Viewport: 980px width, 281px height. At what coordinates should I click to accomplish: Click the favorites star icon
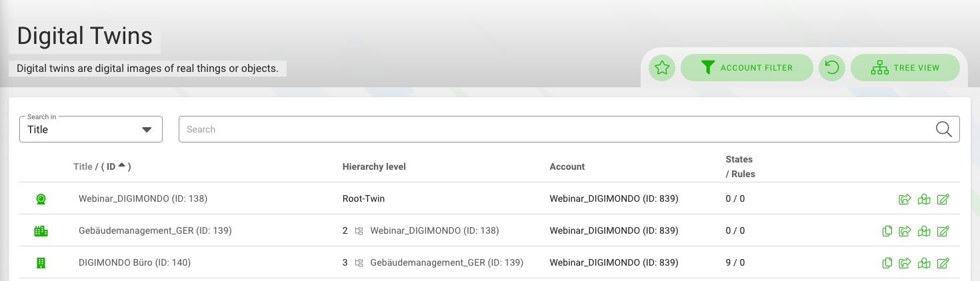pyautogui.click(x=661, y=68)
